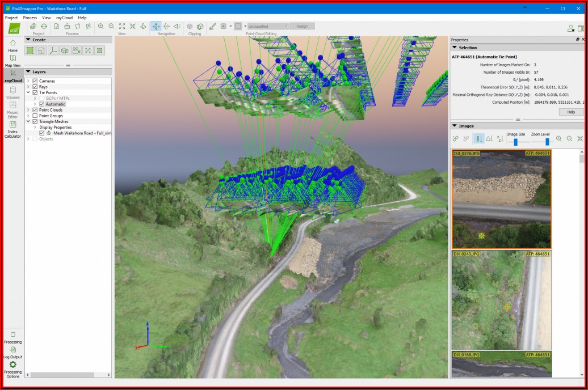Click the Image Size slider handle
588x390 pixels.
point(515,142)
